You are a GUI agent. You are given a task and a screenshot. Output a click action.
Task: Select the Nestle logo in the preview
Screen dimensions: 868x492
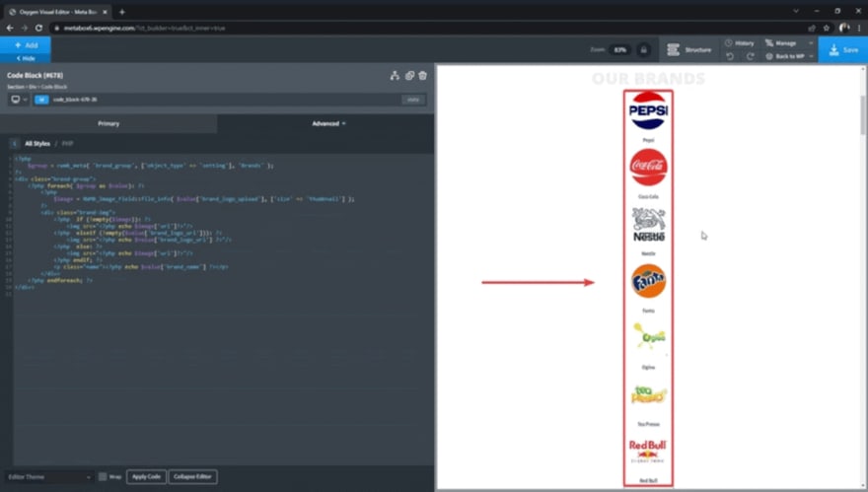point(648,224)
